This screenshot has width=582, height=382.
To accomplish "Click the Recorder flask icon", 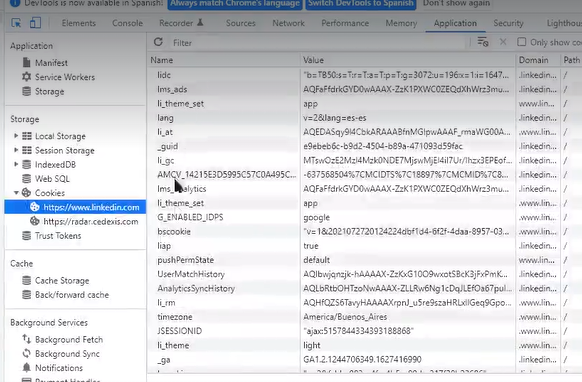I will tap(200, 23).
